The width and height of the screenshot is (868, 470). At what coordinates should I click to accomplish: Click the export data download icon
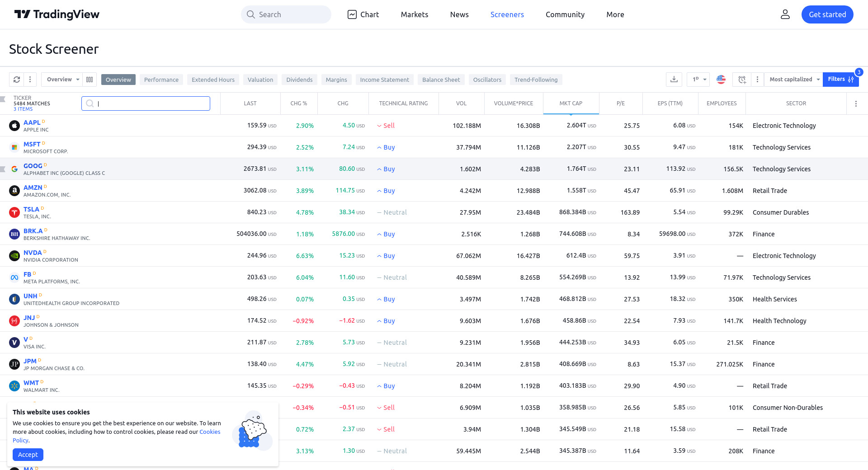[x=674, y=80]
